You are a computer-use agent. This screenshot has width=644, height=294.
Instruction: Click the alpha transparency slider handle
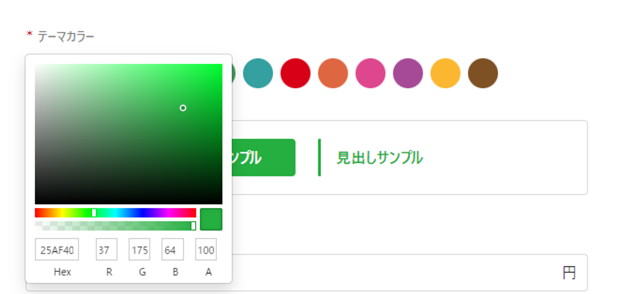coord(193,226)
